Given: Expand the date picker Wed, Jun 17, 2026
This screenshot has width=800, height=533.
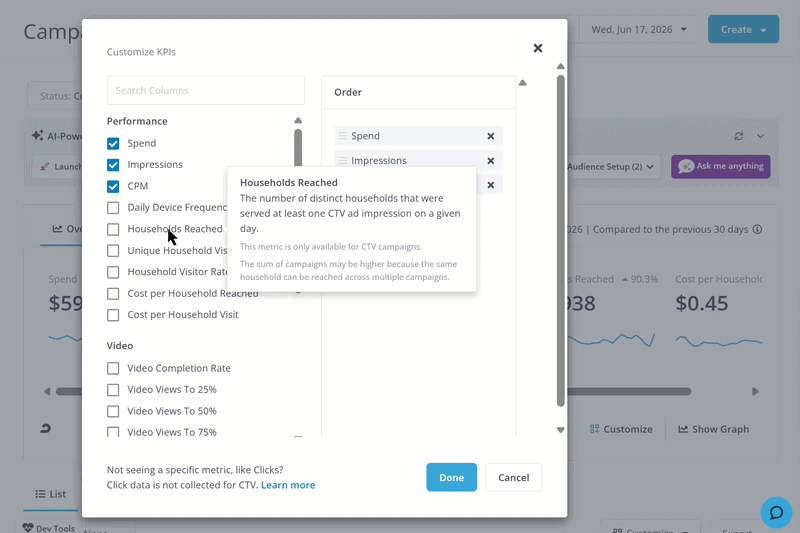Looking at the screenshot, I should point(639,30).
